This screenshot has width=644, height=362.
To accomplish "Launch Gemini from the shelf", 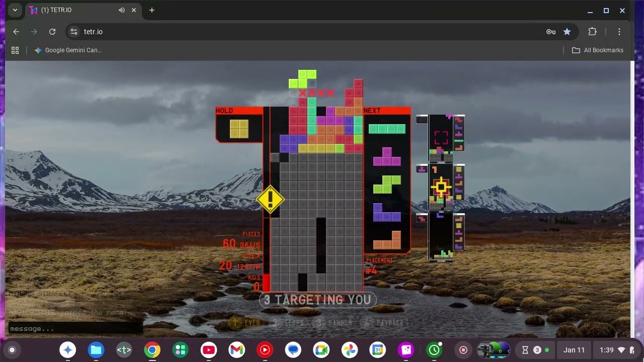I will (x=68, y=350).
